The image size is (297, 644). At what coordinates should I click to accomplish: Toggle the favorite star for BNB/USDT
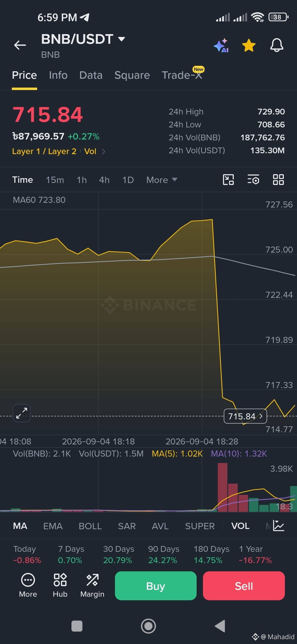(x=249, y=45)
